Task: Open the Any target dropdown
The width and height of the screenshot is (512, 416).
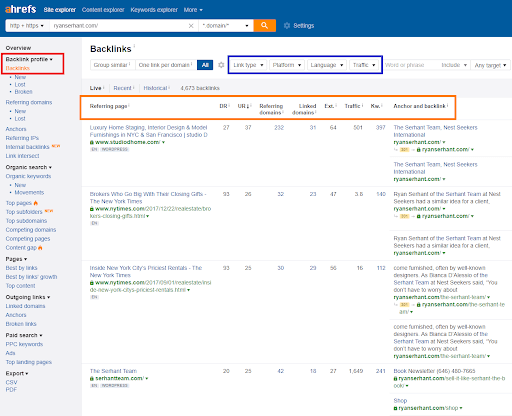Action: [491, 65]
